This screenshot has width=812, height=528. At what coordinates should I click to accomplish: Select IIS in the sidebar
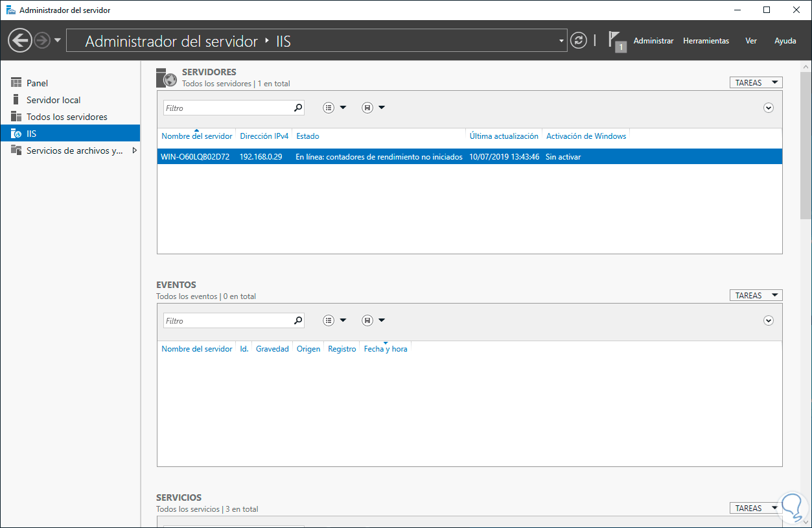(70, 134)
